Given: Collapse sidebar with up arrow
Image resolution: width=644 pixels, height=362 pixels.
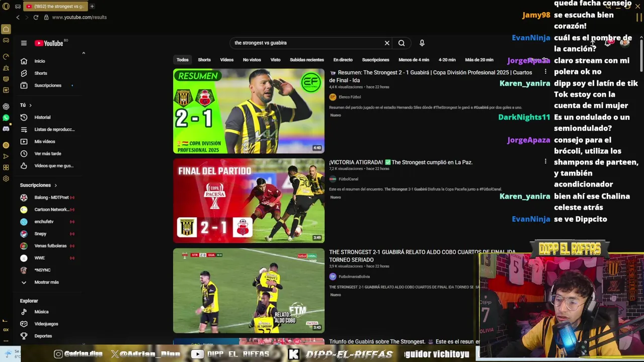Looking at the screenshot, I should tap(84, 53).
